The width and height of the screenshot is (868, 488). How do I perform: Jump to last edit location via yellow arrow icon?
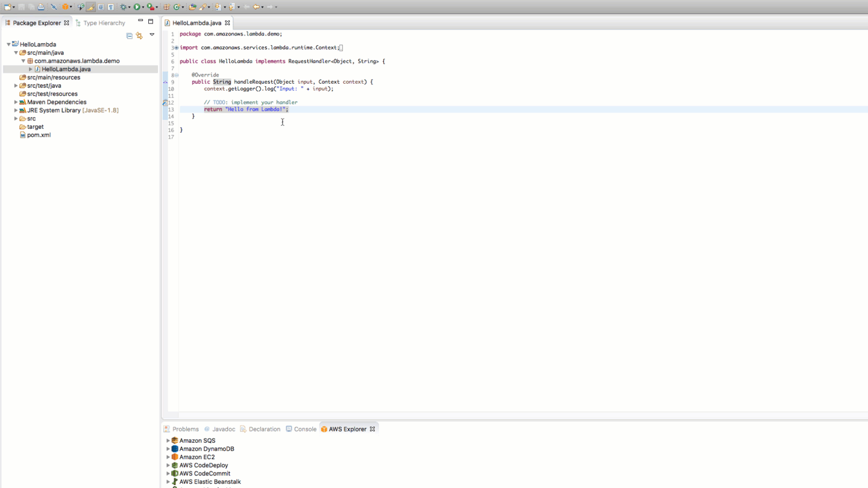tap(256, 7)
